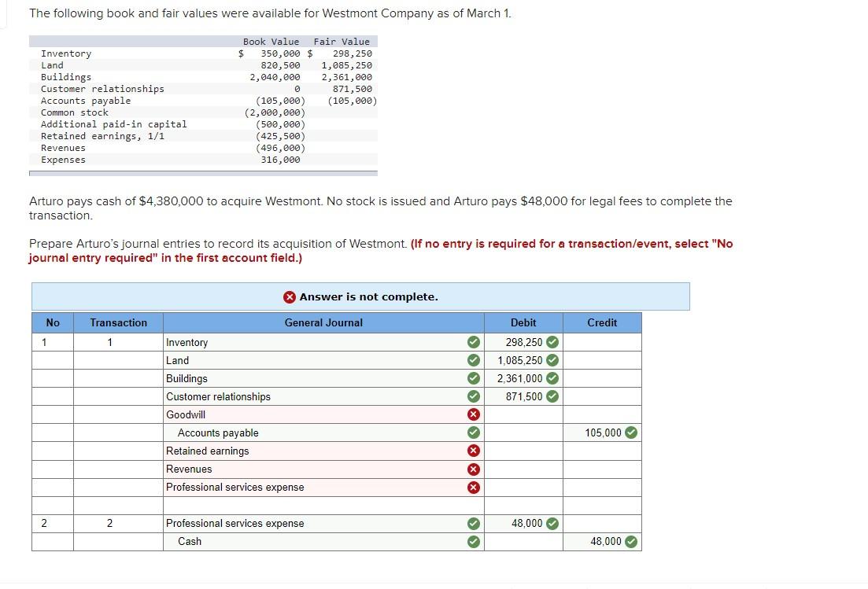Screen dimensions: 868x589
Task: Click the No column header
Action: coord(53,323)
